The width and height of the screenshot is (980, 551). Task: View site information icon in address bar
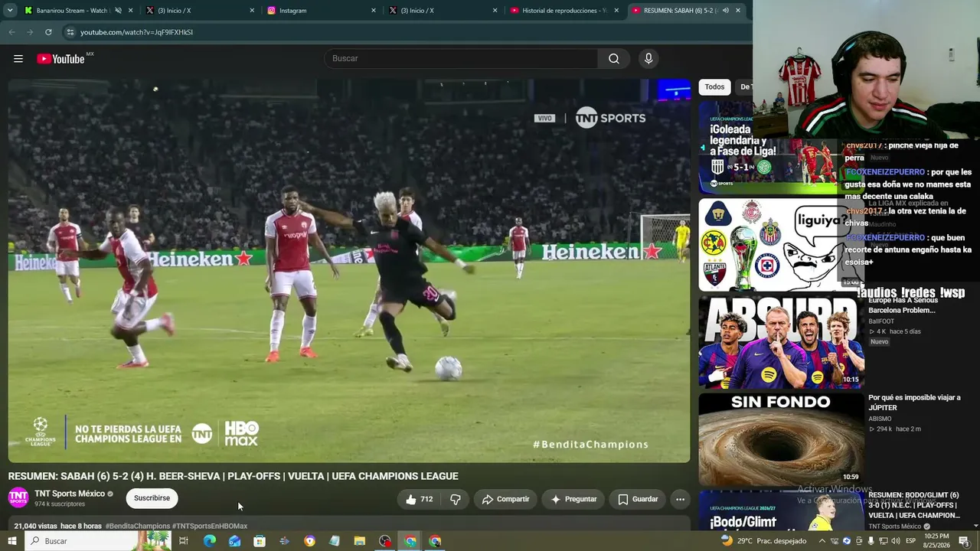coord(70,32)
